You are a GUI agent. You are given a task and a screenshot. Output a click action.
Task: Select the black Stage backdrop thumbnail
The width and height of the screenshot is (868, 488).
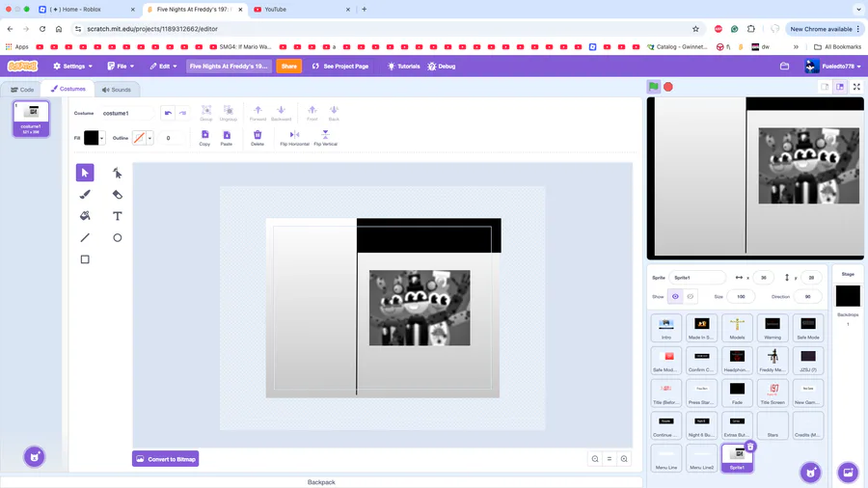848,296
